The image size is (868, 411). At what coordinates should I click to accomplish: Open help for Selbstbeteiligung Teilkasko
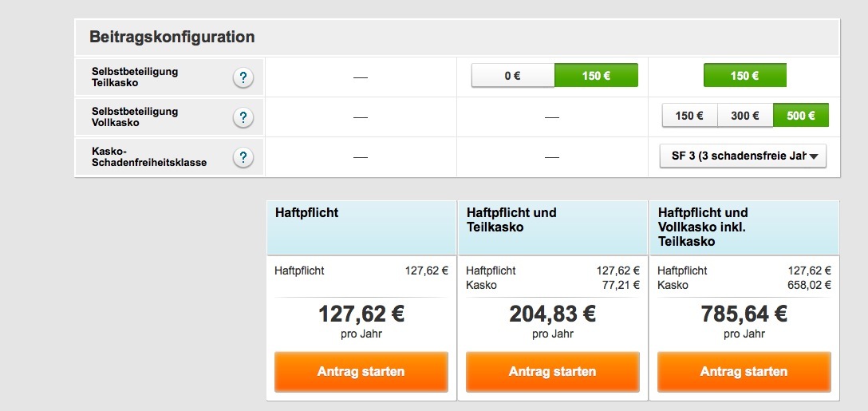tap(243, 77)
